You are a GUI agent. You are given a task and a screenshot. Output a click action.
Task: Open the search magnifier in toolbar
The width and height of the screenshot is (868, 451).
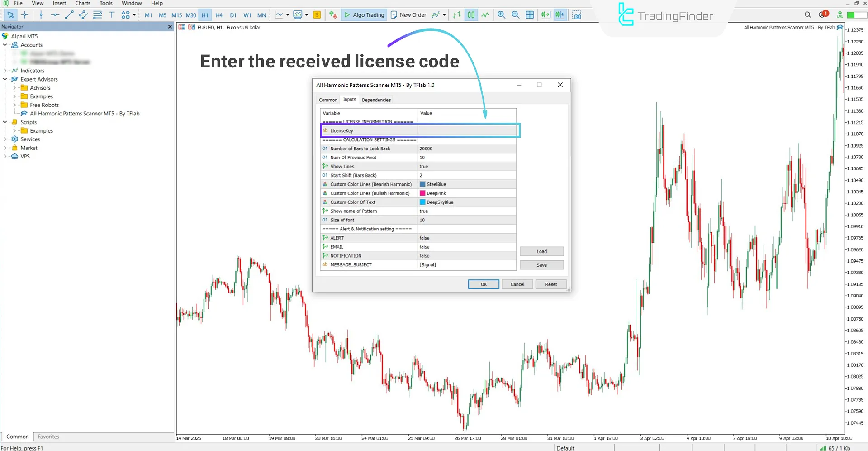pyautogui.click(x=807, y=15)
